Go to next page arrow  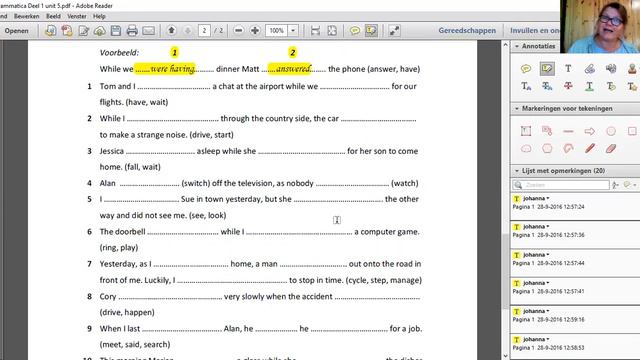(187, 30)
